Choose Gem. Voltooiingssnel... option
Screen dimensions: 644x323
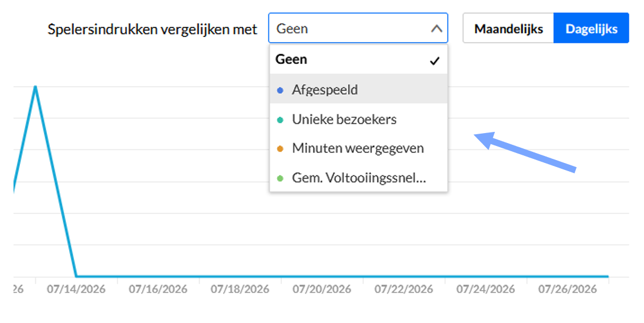point(359,178)
